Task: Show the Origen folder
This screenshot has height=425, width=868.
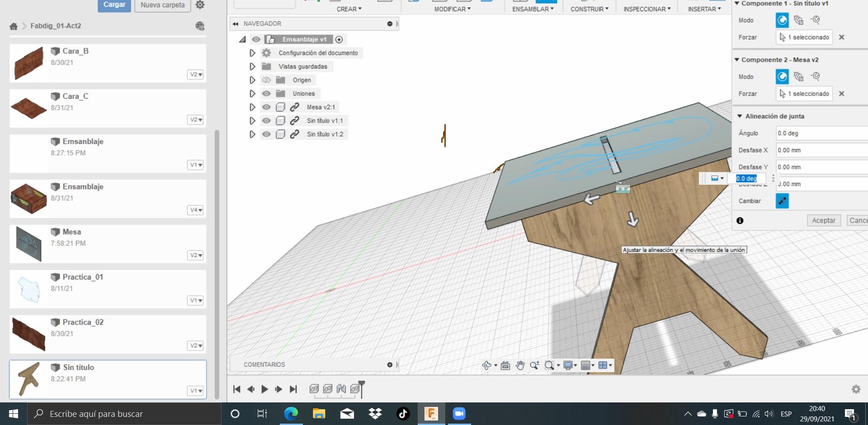Action: tap(266, 80)
